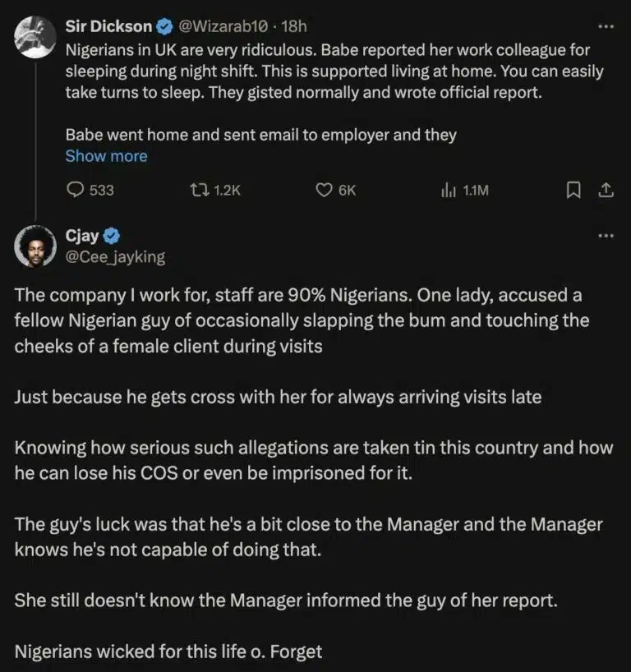Open the view analytics showing 1.1M
Screen dimensions: 631x672
coord(449,190)
